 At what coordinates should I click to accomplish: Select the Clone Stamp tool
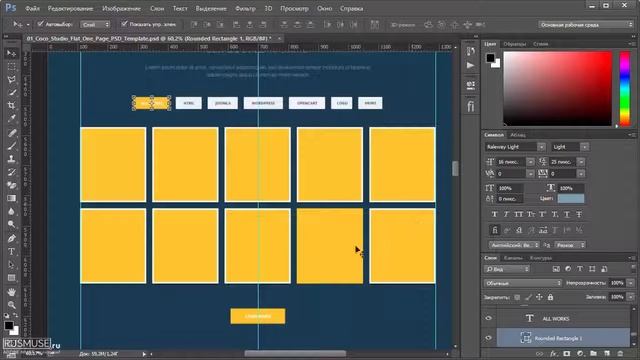(x=11, y=159)
